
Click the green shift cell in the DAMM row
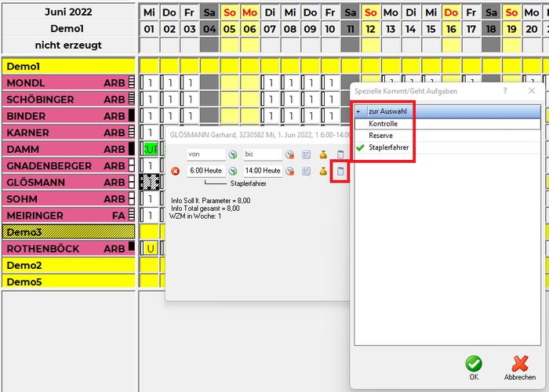[149, 149]
